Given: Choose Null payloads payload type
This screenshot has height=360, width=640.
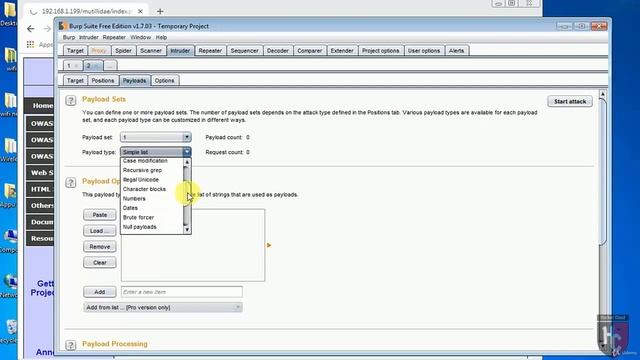Looking at the screenshot, I should tap(140, 227).
